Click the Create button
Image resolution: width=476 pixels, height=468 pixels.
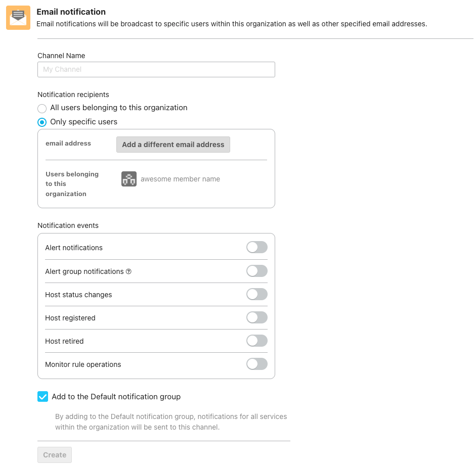pos(55,455)
